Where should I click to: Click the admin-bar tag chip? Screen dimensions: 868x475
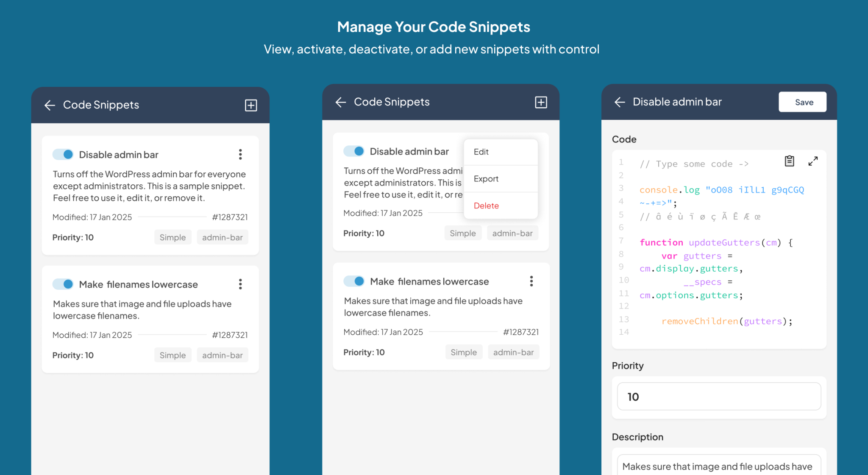click(x=222, y=237)
